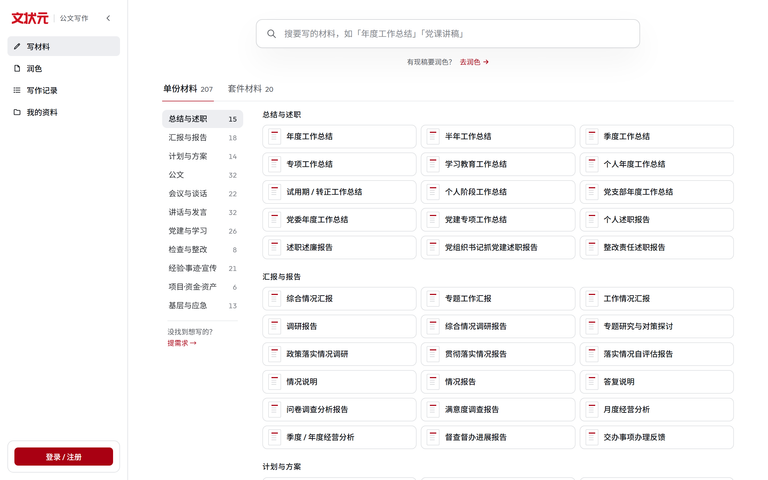The image size is (768, 480).
Task: Open the 季度 / 年度经营分析 template card
Action: tap(339, 437)
